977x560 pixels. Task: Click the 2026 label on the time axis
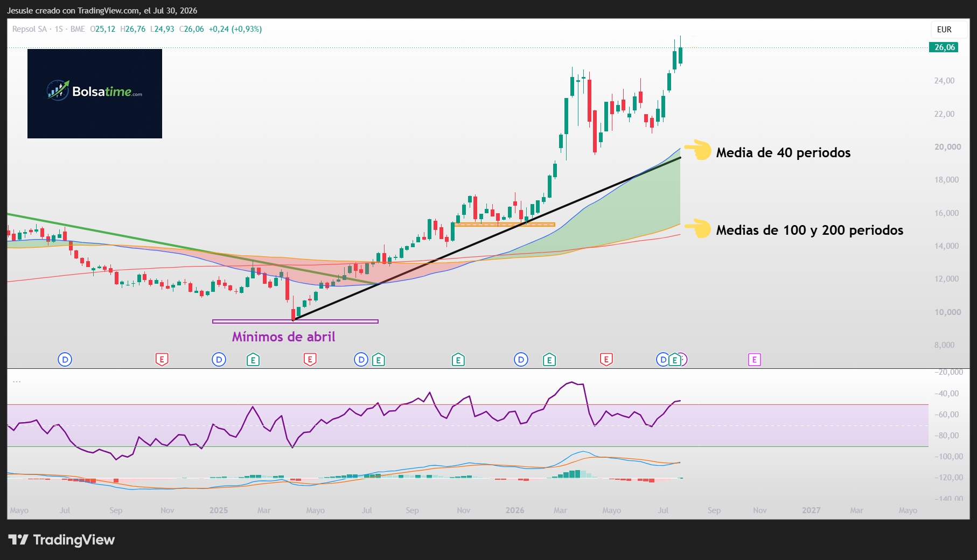[x=515, y=510]
